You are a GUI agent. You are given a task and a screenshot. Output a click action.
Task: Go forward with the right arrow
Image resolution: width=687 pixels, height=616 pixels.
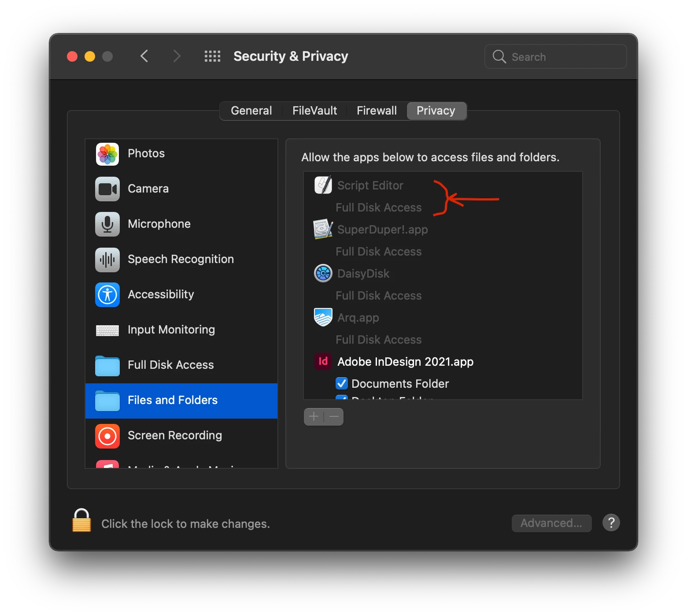pyautogui.click(x=177, y=56)
